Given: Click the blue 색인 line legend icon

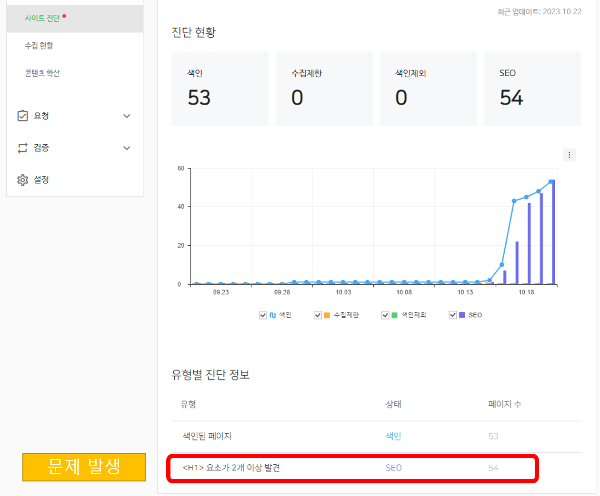Looking at the screenshot, I should tap(272, 315).
